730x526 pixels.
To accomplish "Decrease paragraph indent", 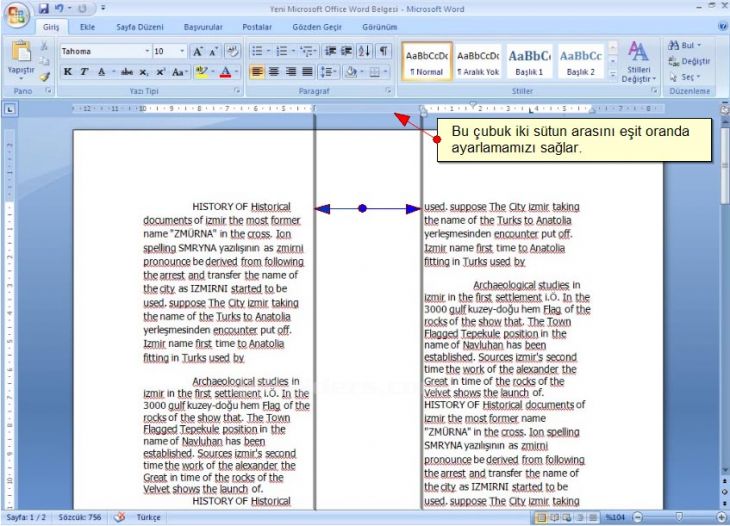I will pyautogui.click(x=331, y=51).
